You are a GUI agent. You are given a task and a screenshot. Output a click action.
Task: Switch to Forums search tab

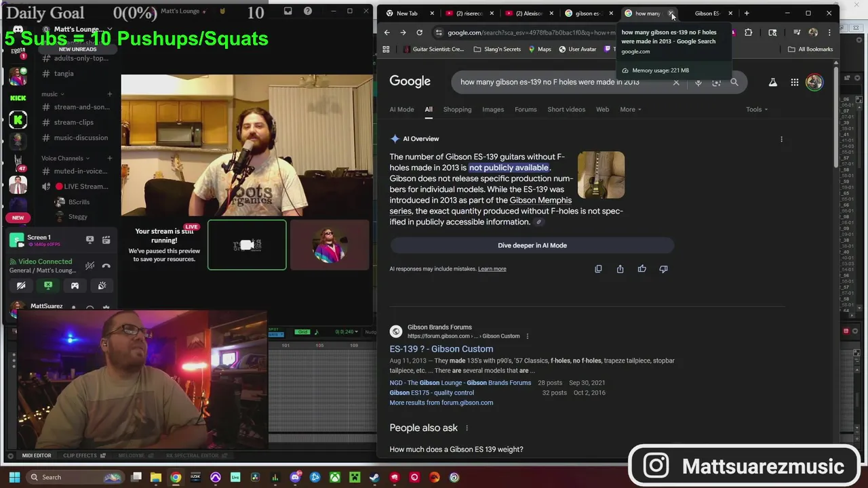(x=526, y=109)
